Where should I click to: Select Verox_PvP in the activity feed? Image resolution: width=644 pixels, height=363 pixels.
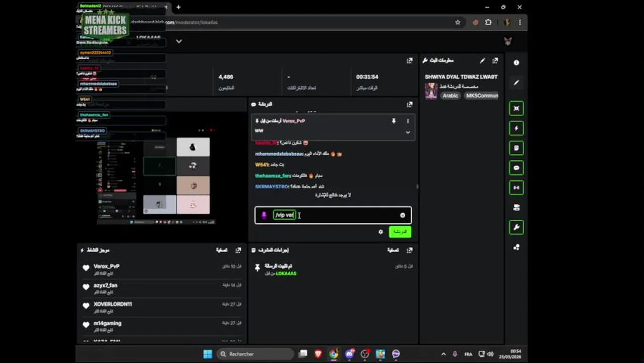pos(106,266)
